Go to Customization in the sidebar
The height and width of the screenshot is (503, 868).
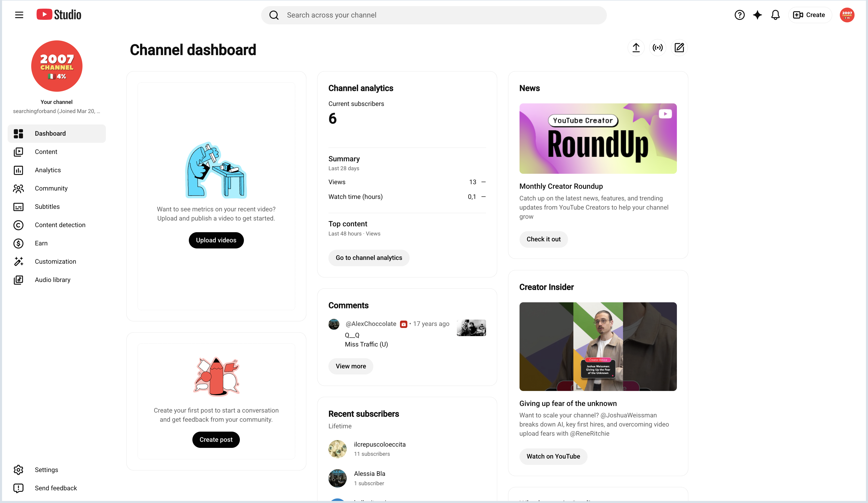[x=57, y=261]
